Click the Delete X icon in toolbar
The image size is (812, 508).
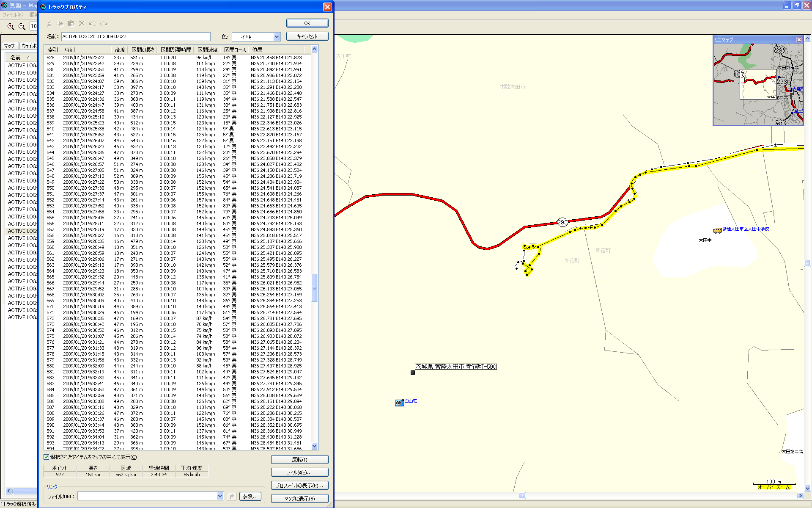click(x=82, y=24)
